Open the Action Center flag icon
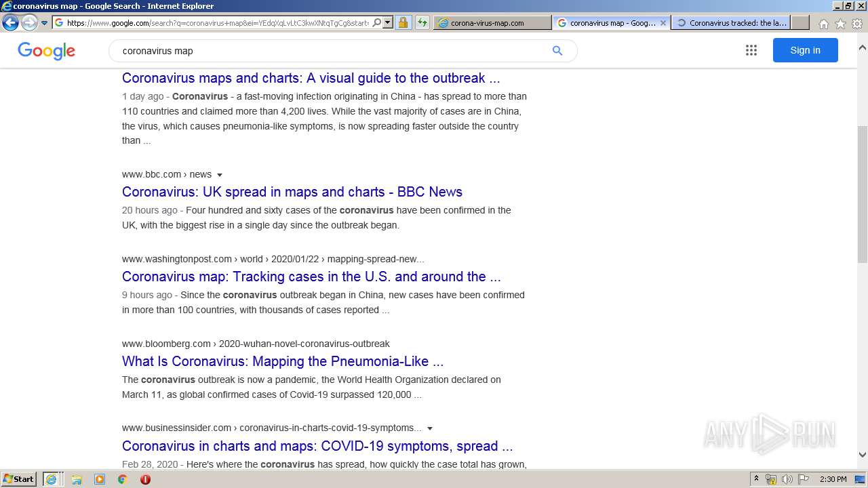Screen dimensions: 868x488 tap(804, 479)
